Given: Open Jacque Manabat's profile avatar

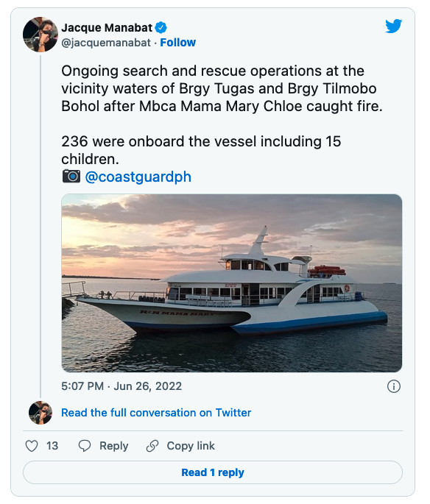Looking at the screenshot, I should click(40, 35).
